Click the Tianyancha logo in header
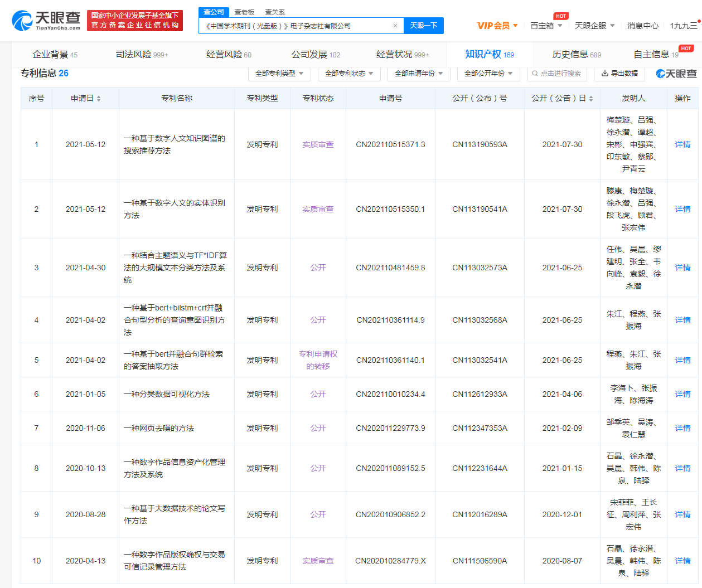The image size is (702, 588). 46,21
